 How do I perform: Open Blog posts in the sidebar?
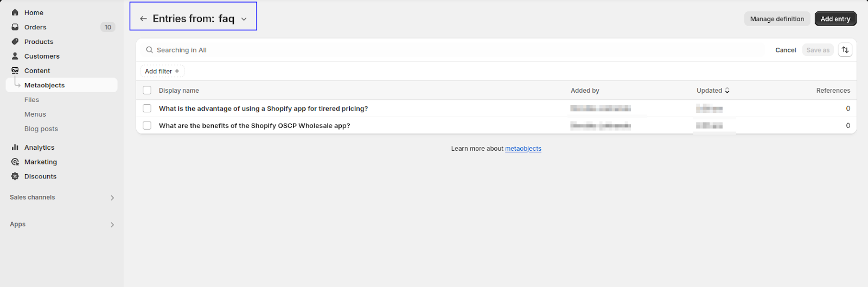(x=41, y=129)
